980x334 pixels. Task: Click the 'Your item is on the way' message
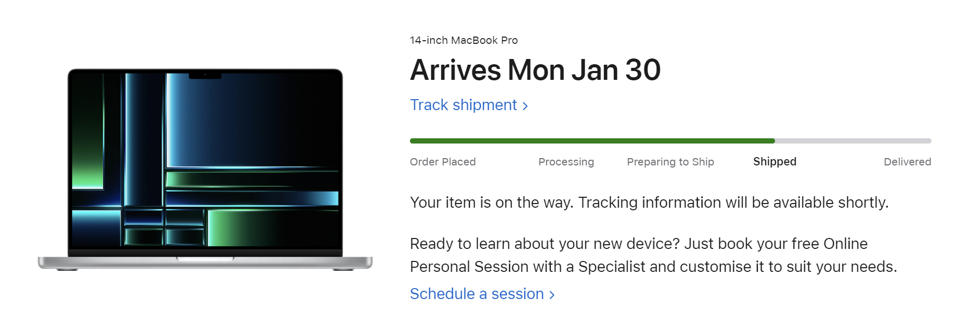[649, 202]
